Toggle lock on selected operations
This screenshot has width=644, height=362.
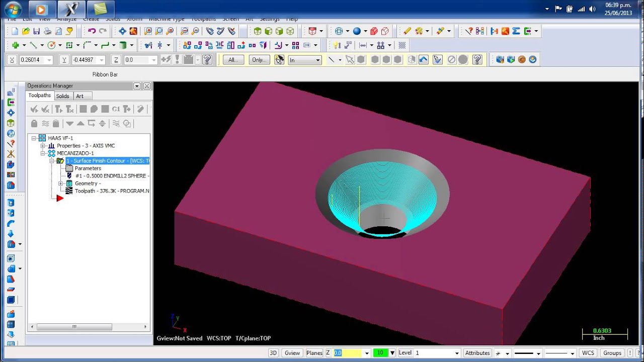tap(34, 123)
